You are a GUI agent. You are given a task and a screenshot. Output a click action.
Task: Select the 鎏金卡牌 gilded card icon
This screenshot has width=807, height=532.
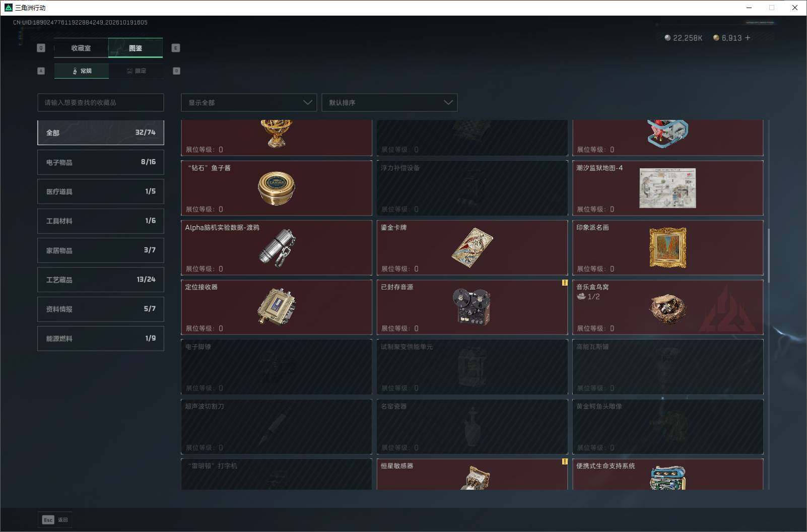tap(472, 247)
